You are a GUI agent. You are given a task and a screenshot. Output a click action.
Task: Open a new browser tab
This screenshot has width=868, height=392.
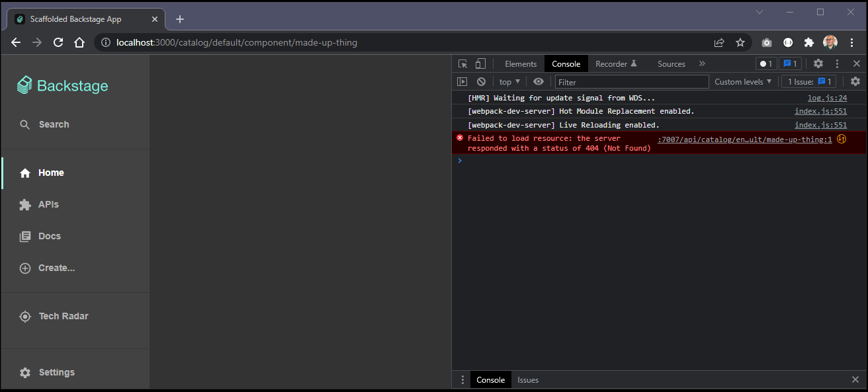[x=180, y=19]
